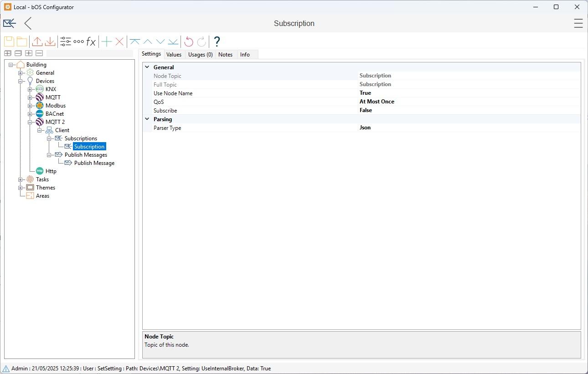Open the hamburger menu at top right
Screen dimensions: 588x374
click(578, 23)
